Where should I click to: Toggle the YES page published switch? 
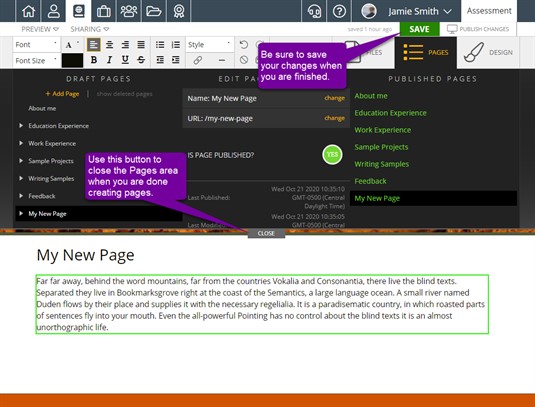point(332,155)
